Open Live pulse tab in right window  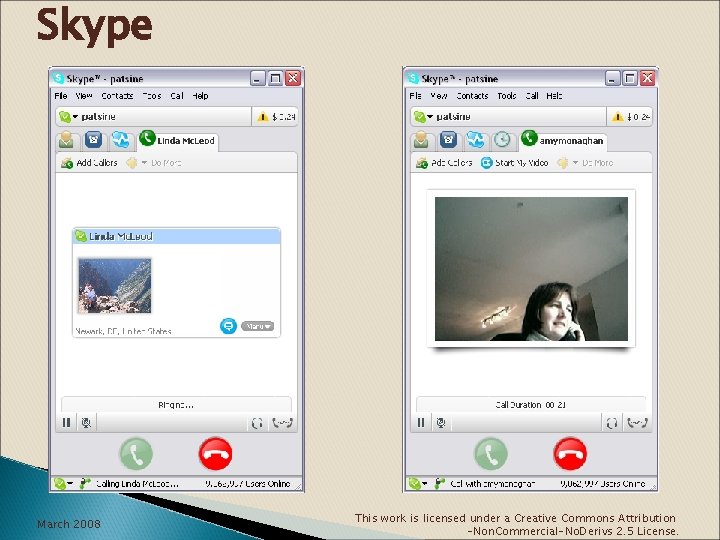[x=475, y=140]
